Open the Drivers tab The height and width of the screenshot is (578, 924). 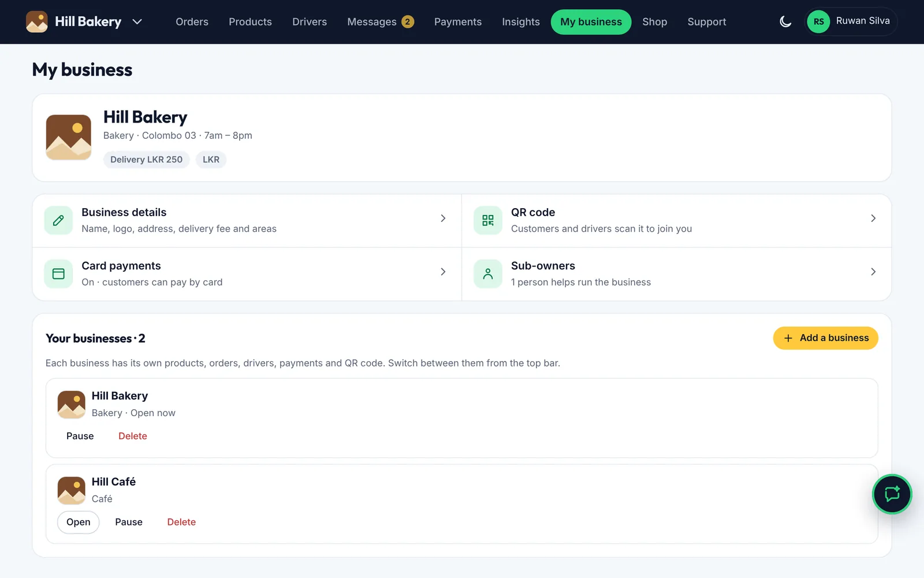click(310, 22)
